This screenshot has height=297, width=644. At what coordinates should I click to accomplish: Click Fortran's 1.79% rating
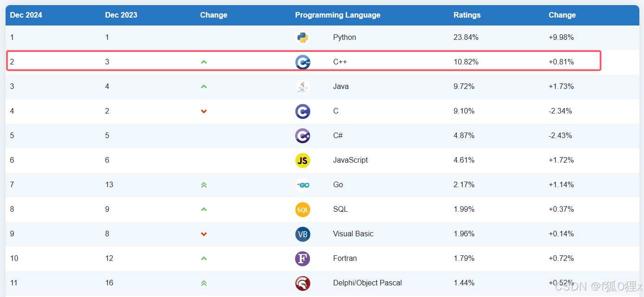[x=464, y=258]
